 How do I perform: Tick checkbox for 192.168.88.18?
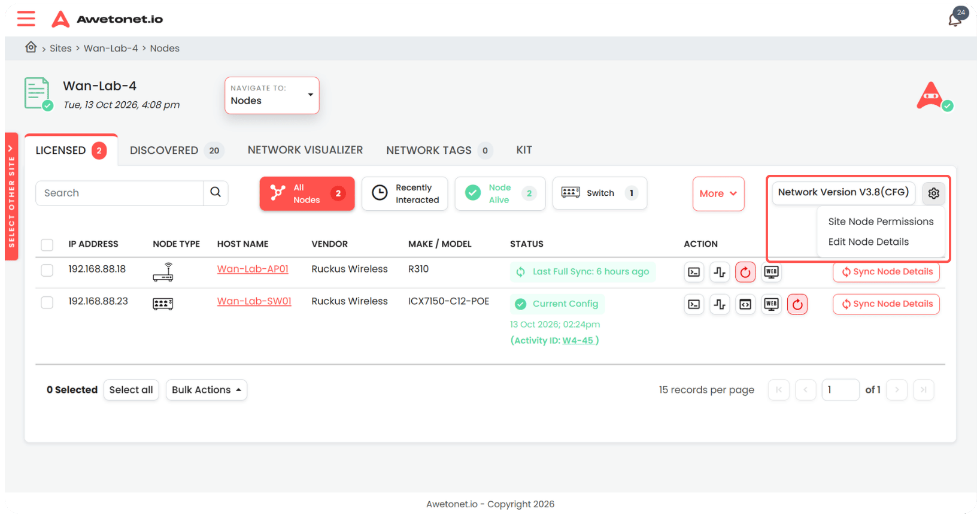47,270
